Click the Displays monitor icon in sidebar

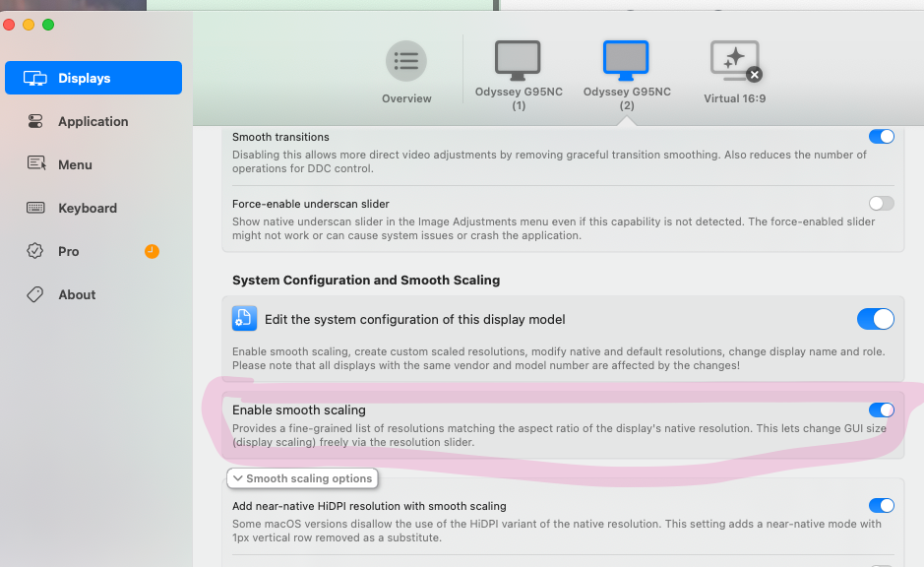coord(35,78)
